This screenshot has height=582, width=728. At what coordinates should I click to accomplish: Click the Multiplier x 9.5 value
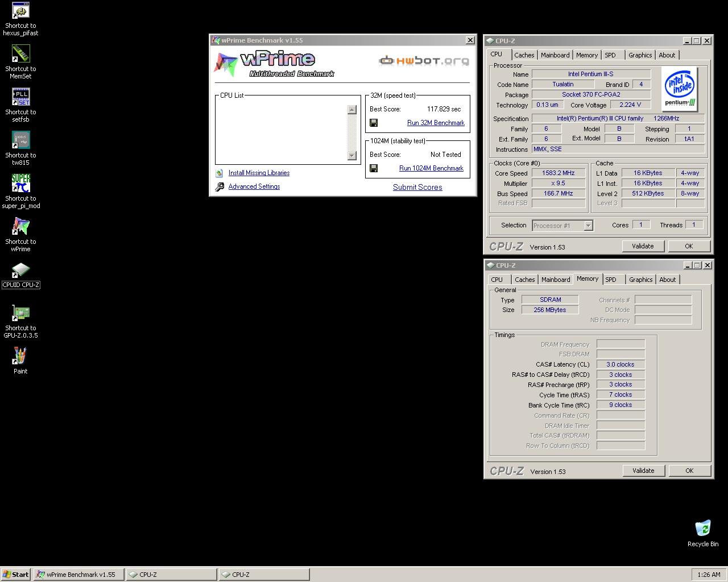pos(559,184)
